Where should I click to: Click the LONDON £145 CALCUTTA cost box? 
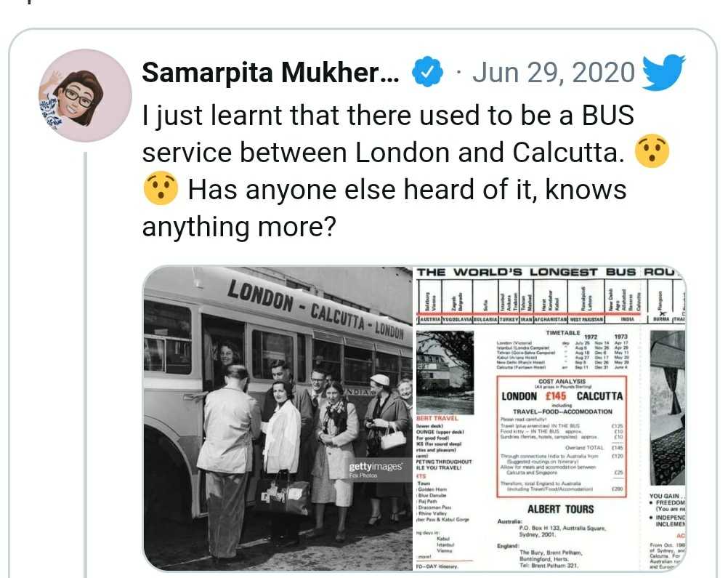point(562,437)
